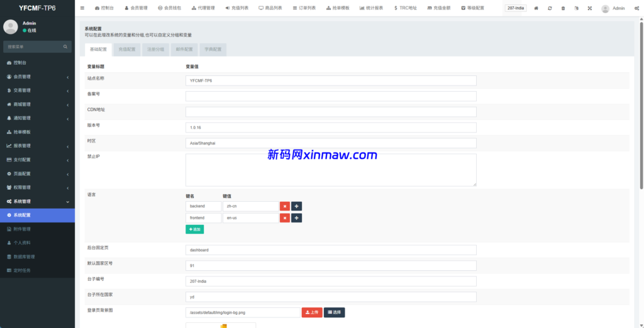Viewport: 644px width, 328px height.
Task: Click the 站点名称 field with YFCMF-TP6
Action: click(x=331, y=80)
